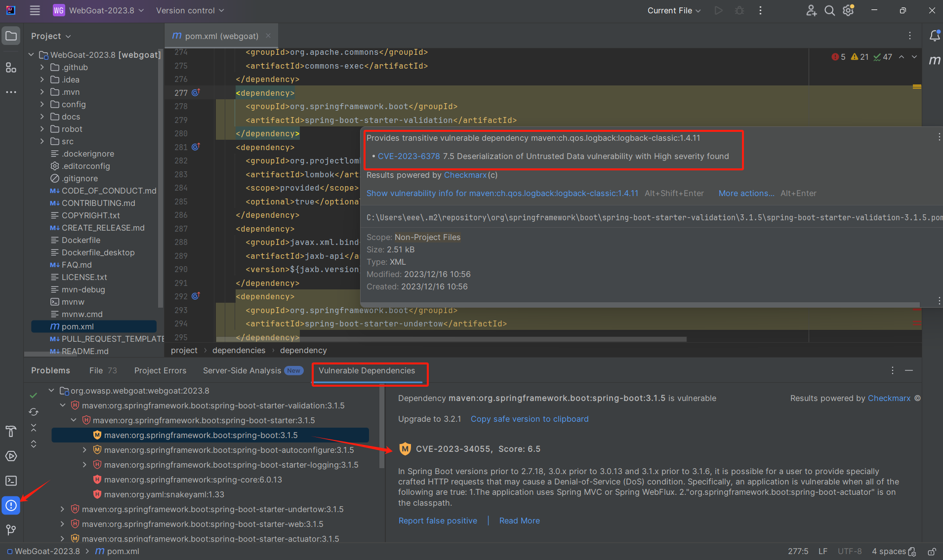The height and width of the screenshot is (560, 943).
Task: Open the main hamburger menu
Action: coord(35,10)
